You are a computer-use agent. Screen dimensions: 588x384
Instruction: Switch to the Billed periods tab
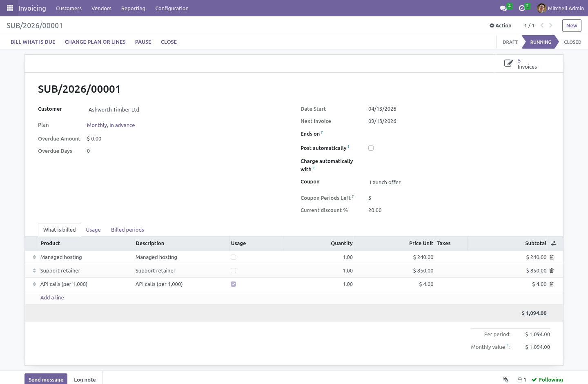(127, 230)
